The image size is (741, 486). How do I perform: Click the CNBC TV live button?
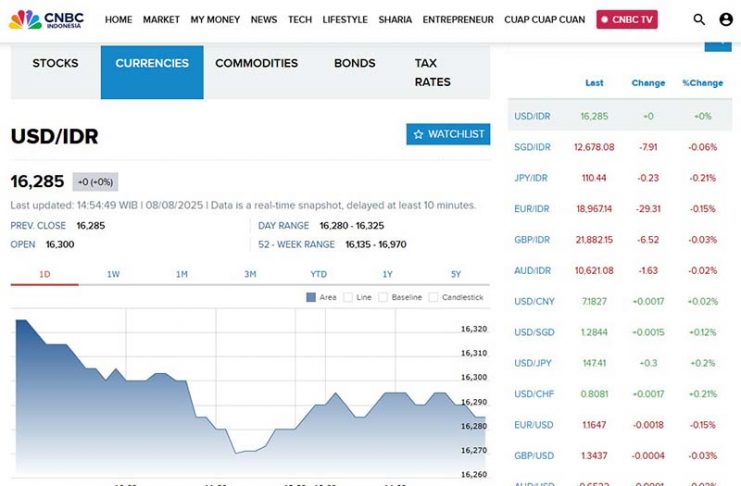pyautogui.click(x=627, y=19)
